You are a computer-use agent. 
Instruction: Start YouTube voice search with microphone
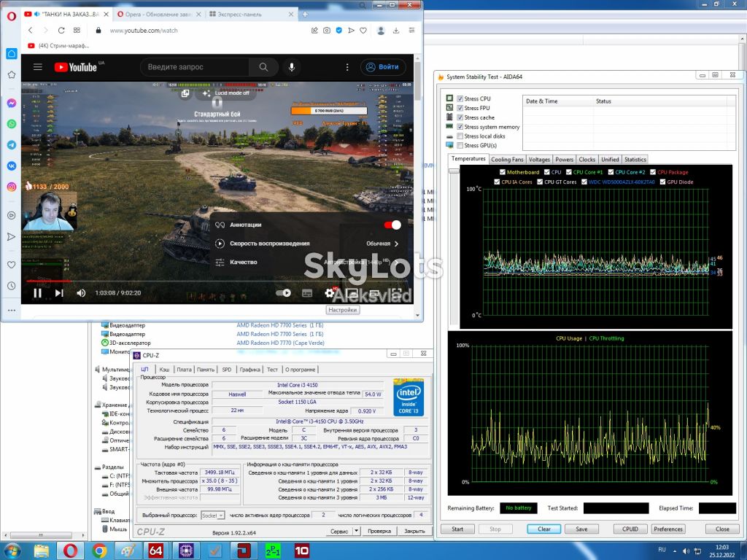[x=292, y=67]
